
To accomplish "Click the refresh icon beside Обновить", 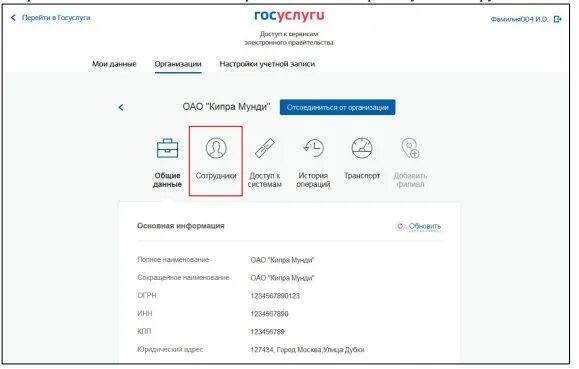I will pos(400,226).
